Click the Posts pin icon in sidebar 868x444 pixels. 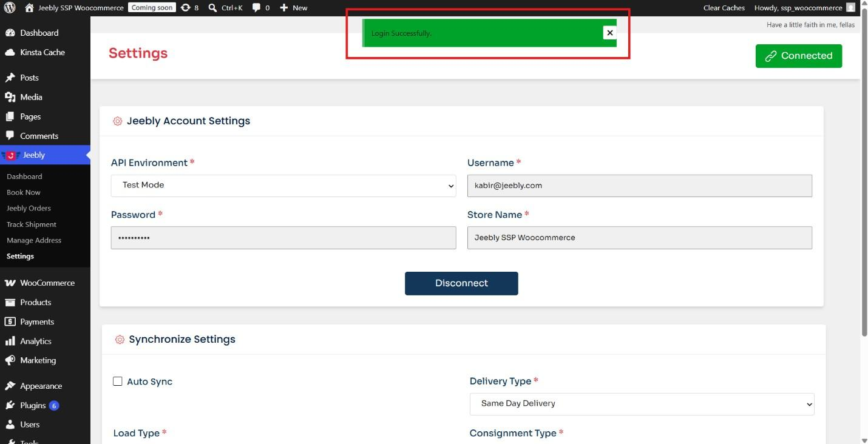10,78
